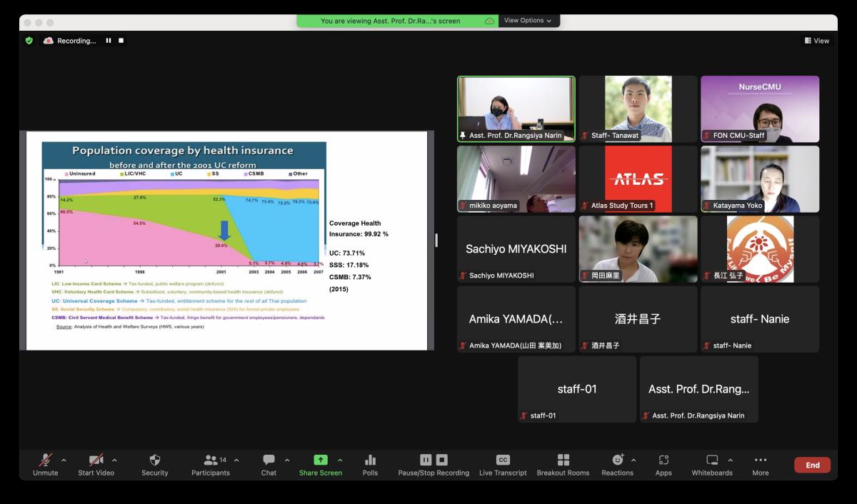Open the Whiteboards tool
Screen dimensions: 857x504
[x=711, y=460]
